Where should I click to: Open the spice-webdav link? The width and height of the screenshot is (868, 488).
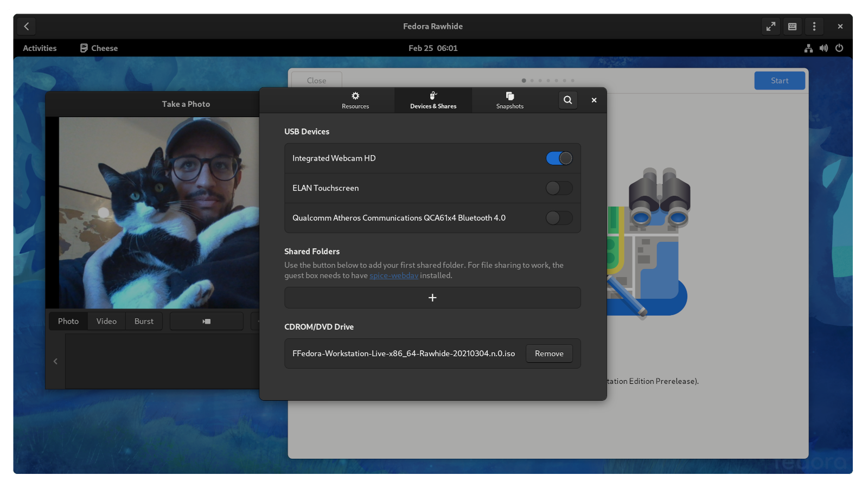click(394, 275)
